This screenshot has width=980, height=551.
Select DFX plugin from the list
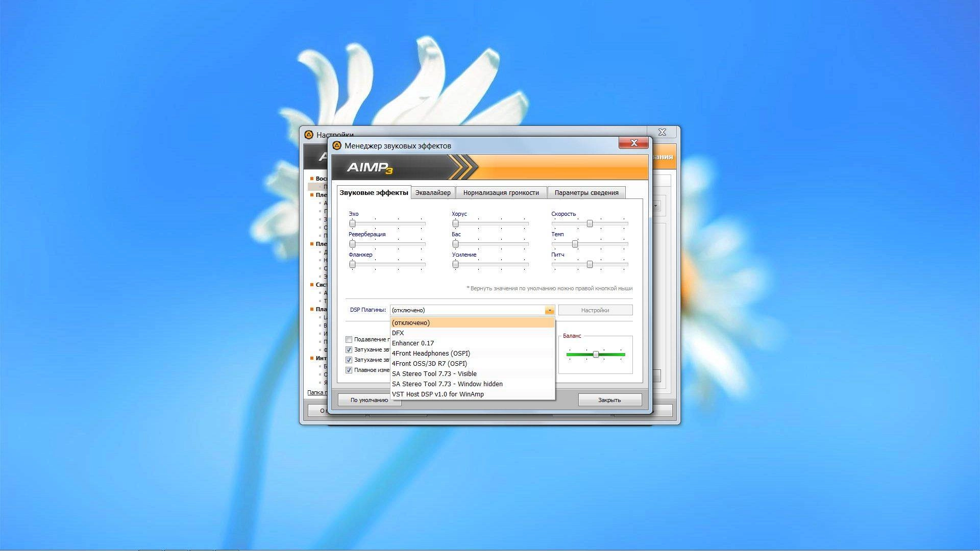tap(472, 333)
